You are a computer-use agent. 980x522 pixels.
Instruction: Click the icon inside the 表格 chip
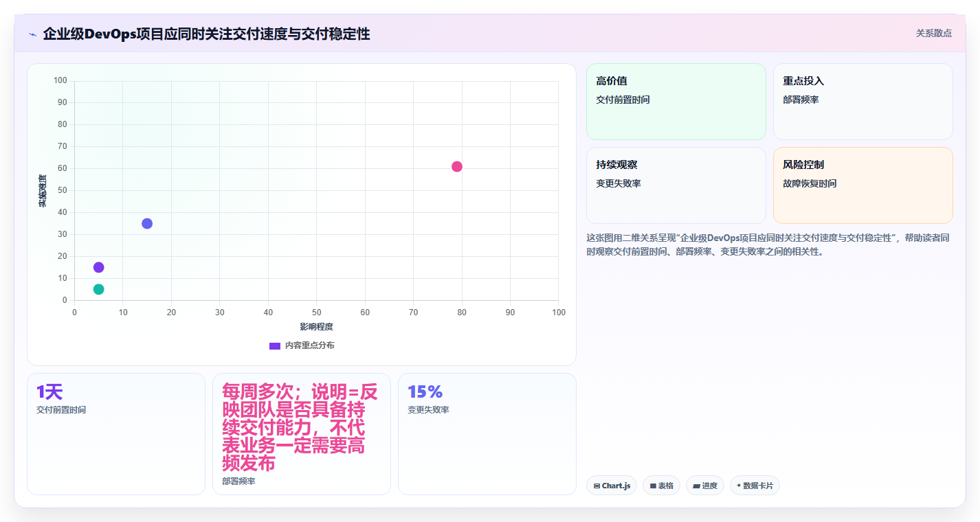pos(653,486)
